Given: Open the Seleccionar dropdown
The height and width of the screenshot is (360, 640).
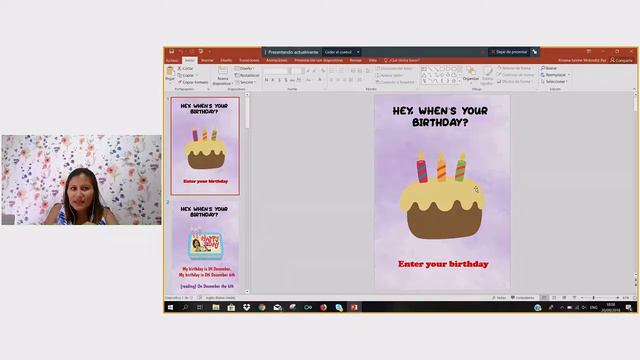Looking at the screenshot, I should (554, 82).
